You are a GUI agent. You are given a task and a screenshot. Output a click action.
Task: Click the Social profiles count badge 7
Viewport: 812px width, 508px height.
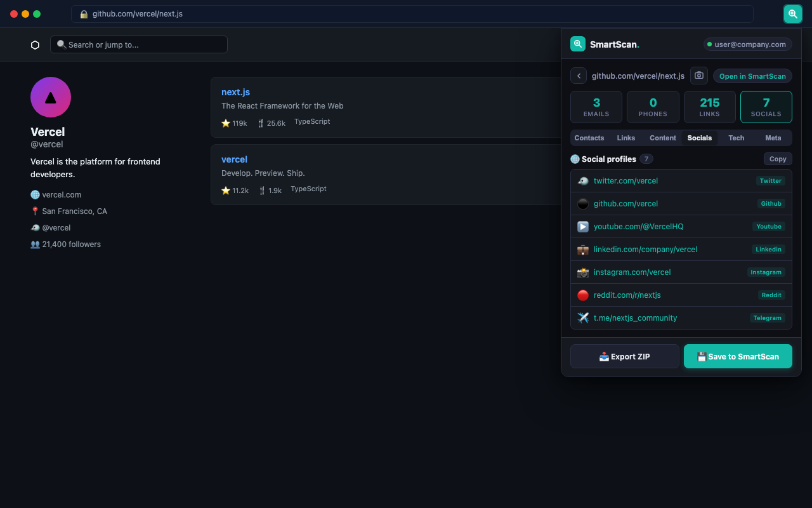point(646,159)
